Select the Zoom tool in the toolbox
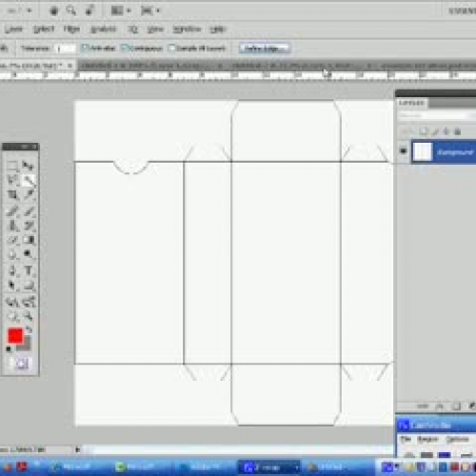 [x=29, y=316]
